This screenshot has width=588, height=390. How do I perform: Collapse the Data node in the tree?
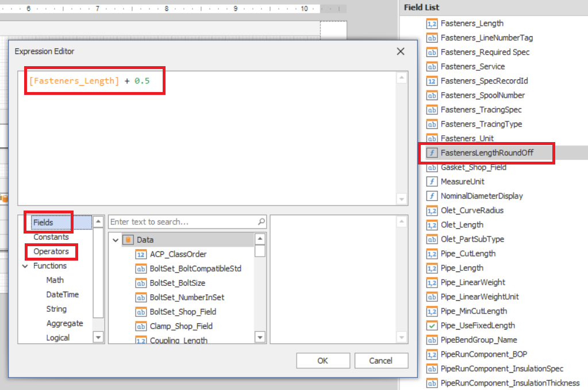click(x=117, y=240)
